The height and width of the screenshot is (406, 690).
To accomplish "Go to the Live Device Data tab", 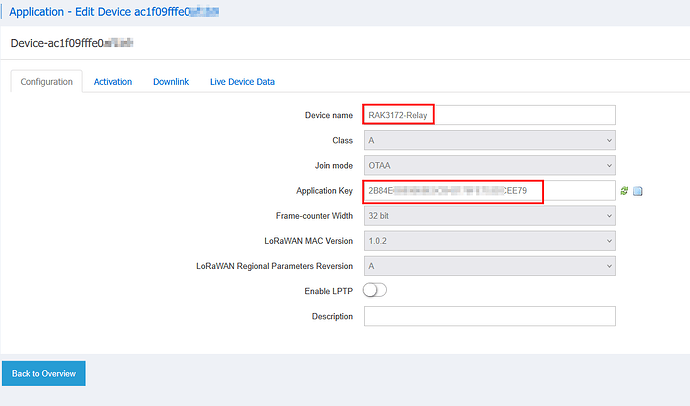I will click(242, 82).
